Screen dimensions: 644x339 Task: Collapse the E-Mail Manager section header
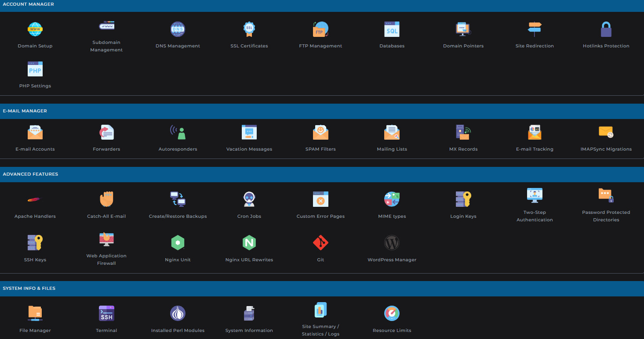coord(322,111)
